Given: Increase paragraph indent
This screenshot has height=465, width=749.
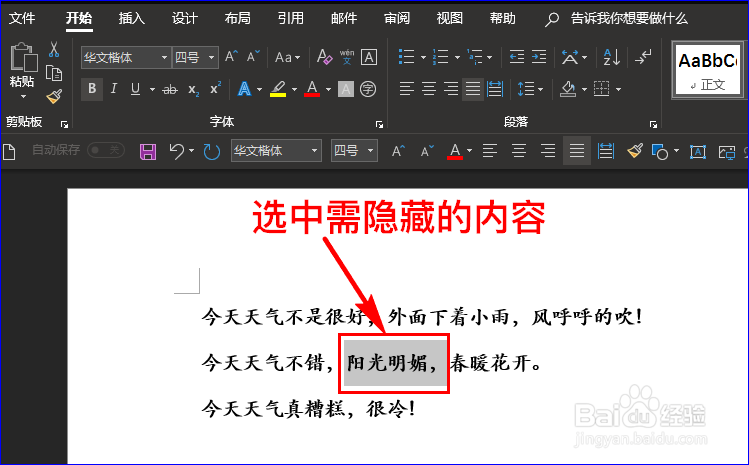Looking at the screenshot, I should click(539, 57).
